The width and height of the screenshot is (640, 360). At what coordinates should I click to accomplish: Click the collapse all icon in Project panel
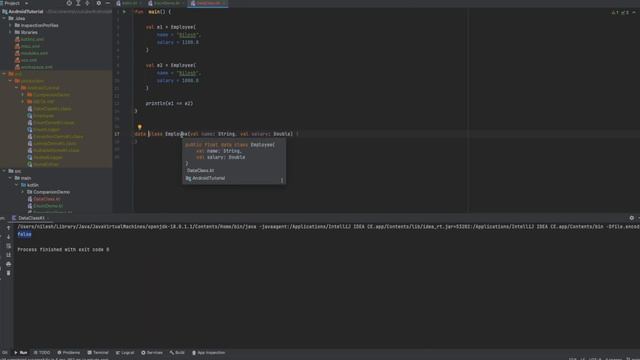pyautogui.click(x=87, y=3)
